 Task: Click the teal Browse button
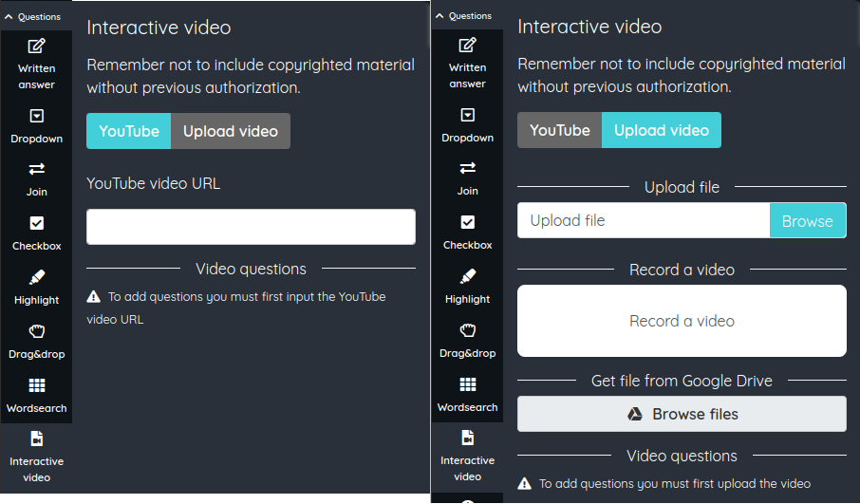pos(808,220)
